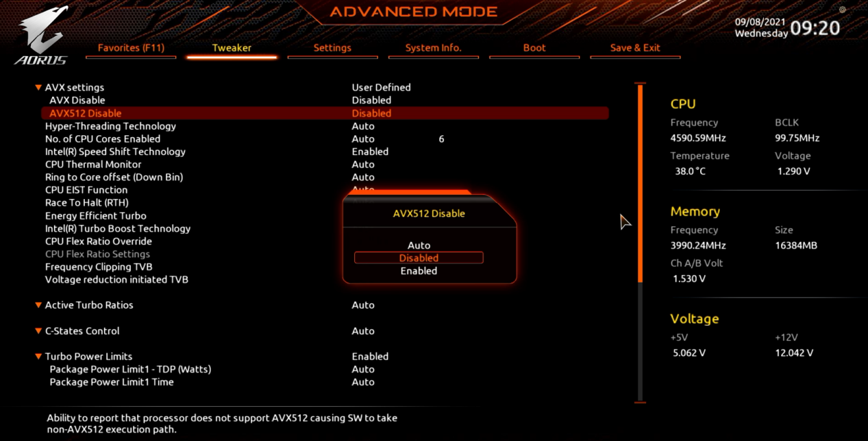Open the Favorites (F11) tab
This screenshot has height=441, width=868.
pyautogui.click(x=131, y=48)
